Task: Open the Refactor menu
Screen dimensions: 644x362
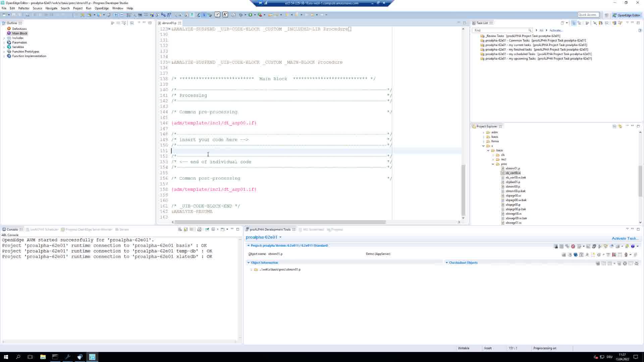Action: point(24,8)
